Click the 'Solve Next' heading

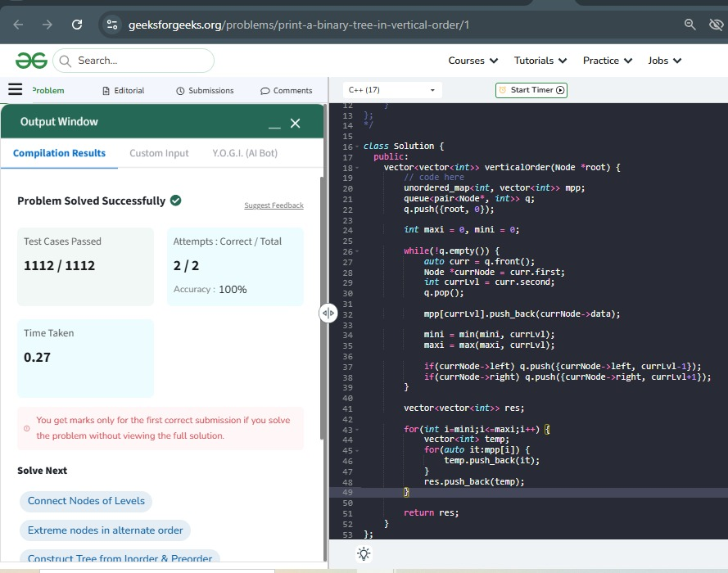click(43, 471)
